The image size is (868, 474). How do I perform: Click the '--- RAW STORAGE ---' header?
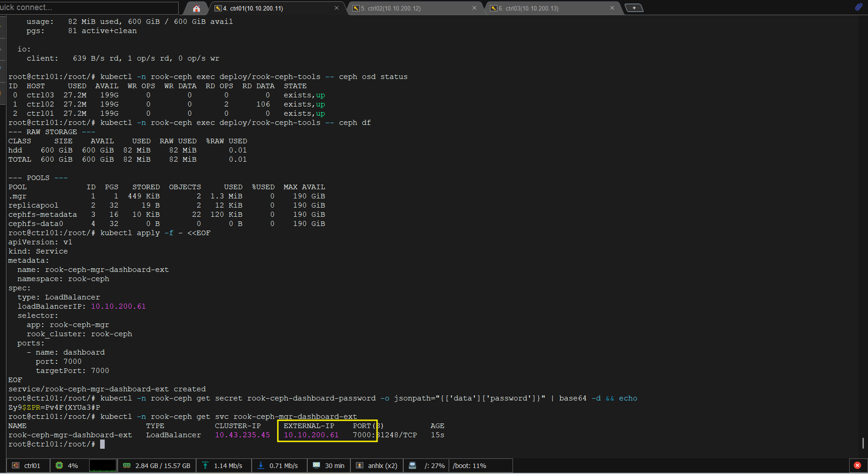point(52,132)
